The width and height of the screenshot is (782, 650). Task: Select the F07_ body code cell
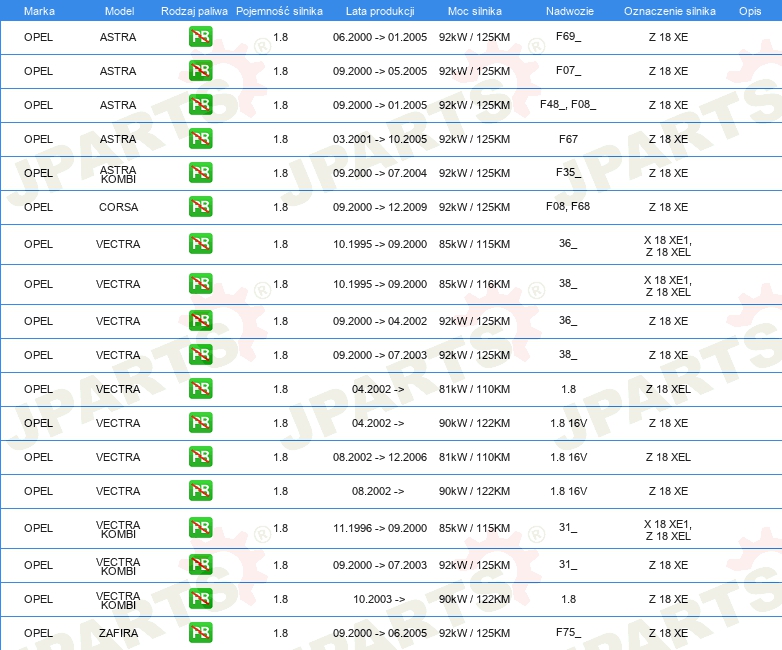(x=569, y=70)
